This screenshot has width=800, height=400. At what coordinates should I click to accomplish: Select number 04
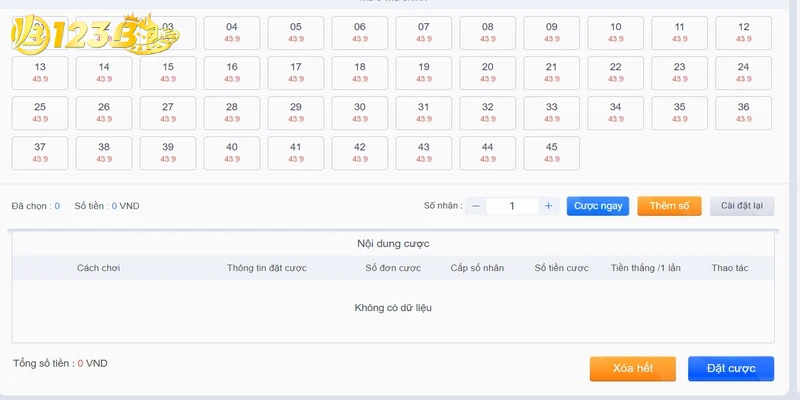[232, 33]
